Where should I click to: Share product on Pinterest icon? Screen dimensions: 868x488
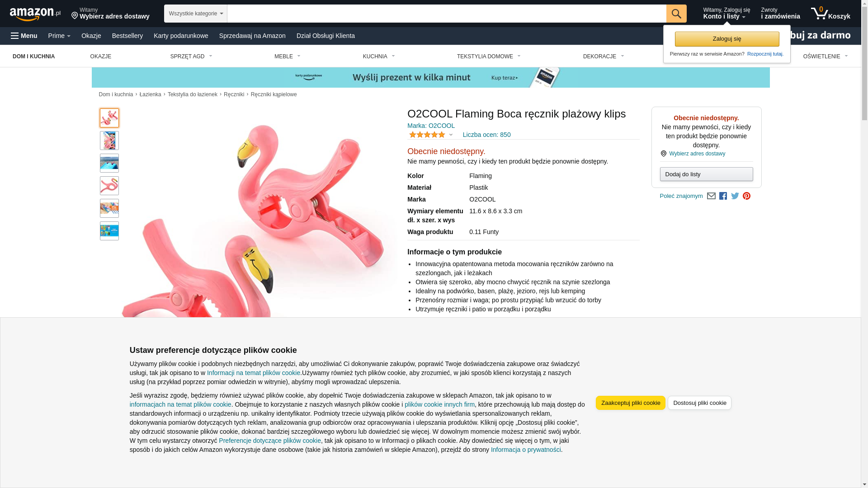coord(746,196)
